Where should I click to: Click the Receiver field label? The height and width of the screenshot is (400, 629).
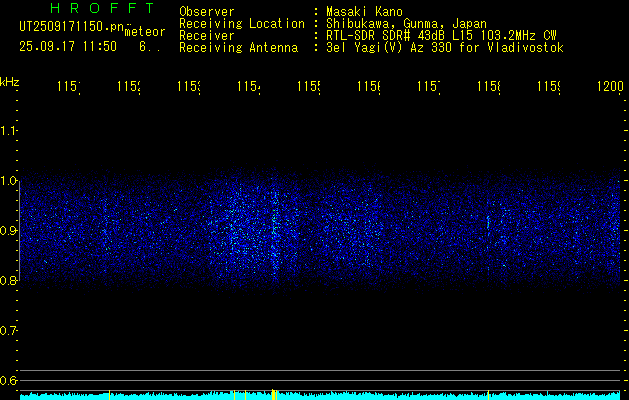click(x=207, y=36)
